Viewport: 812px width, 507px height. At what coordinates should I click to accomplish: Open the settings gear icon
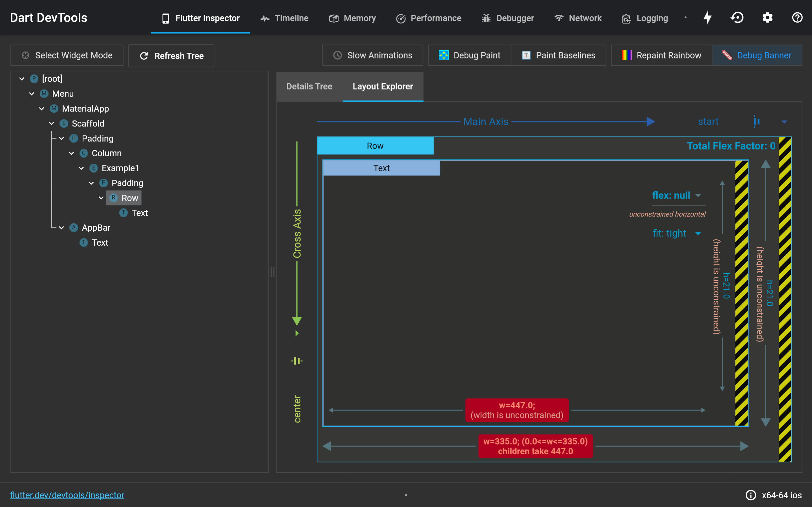767,17
